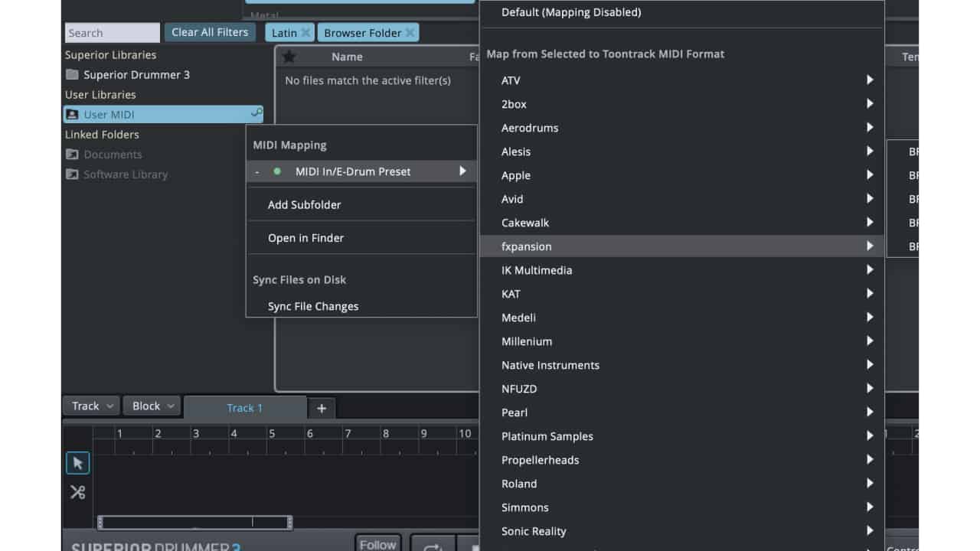
Task: Expand the ATV mapping submenu
Action: coord(682,80)
